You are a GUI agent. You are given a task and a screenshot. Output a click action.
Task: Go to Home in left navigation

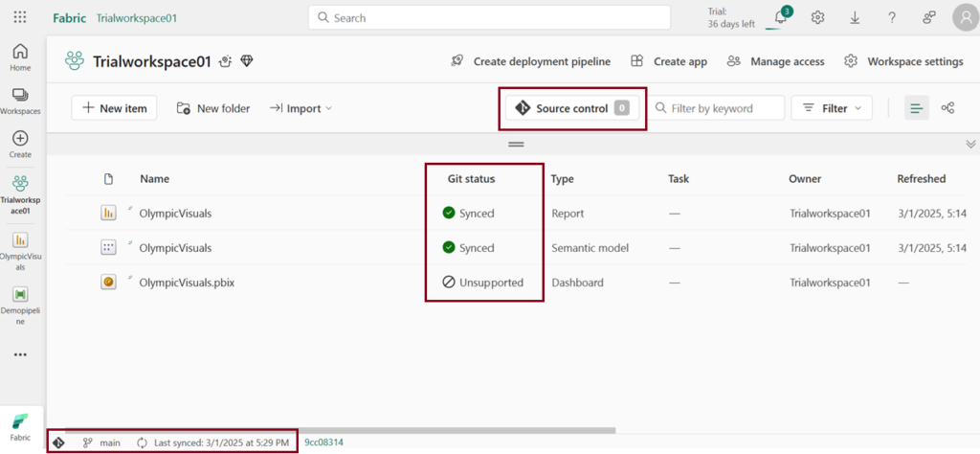pyautogui.click(x=20, y=57)
